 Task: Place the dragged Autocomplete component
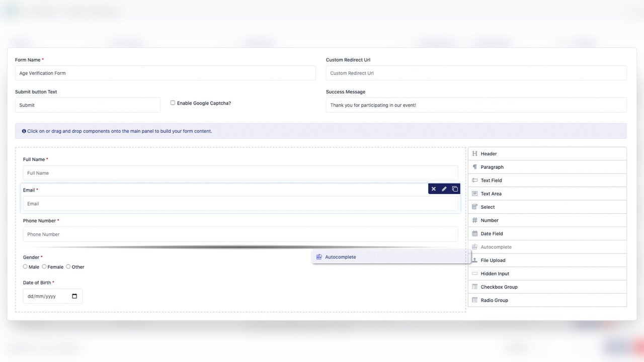tap(390, 256)
